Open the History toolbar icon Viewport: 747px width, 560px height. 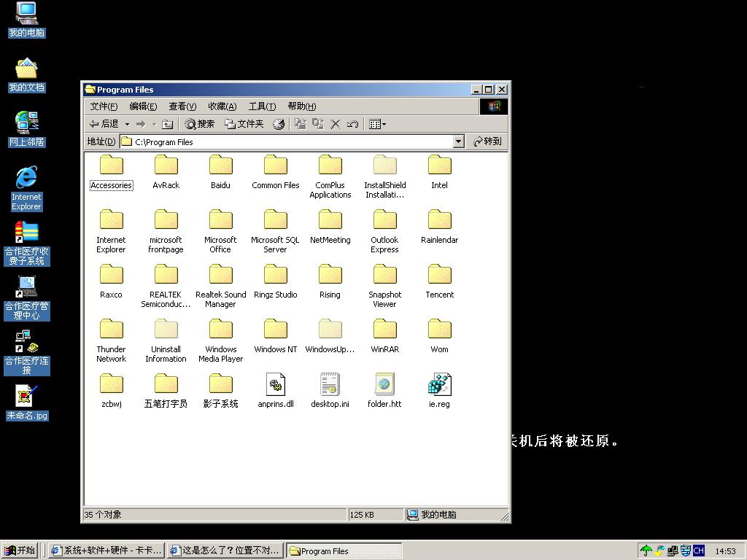coord(279,124)
